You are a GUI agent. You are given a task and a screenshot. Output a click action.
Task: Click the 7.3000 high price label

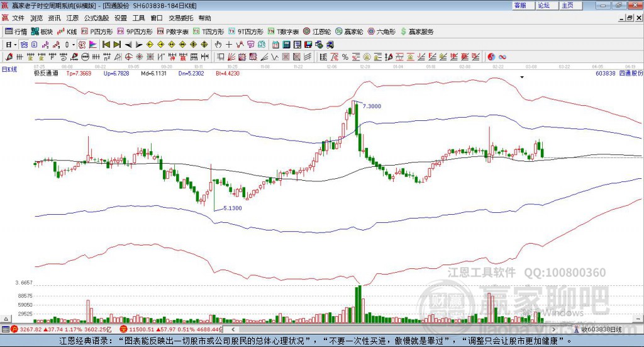click(372, 106)
